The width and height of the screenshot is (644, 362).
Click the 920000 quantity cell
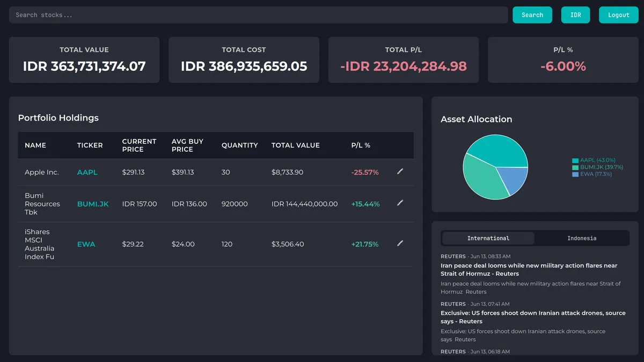pos(235,204)
